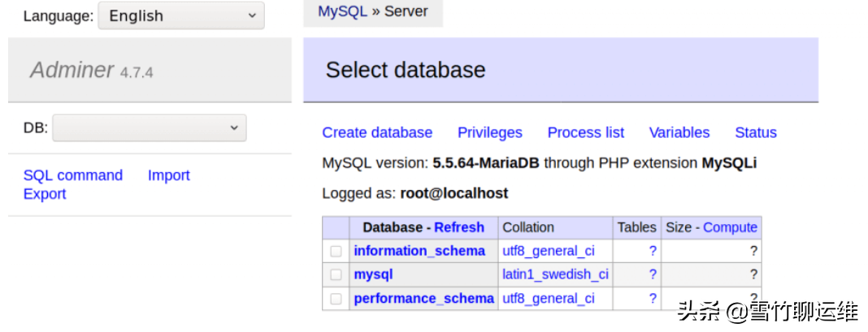View latin1_swedish_ci collation for mysql

pyautogui.click(x=555, y=274)
